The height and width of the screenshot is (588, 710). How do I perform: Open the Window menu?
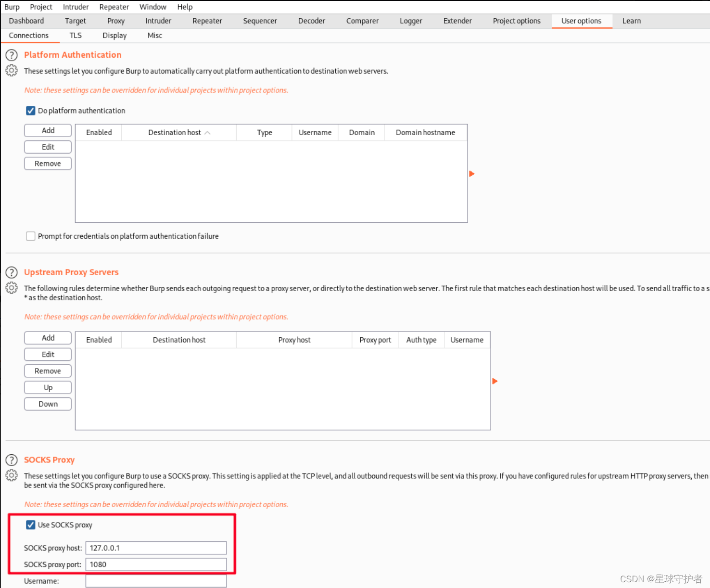point(153,7)
